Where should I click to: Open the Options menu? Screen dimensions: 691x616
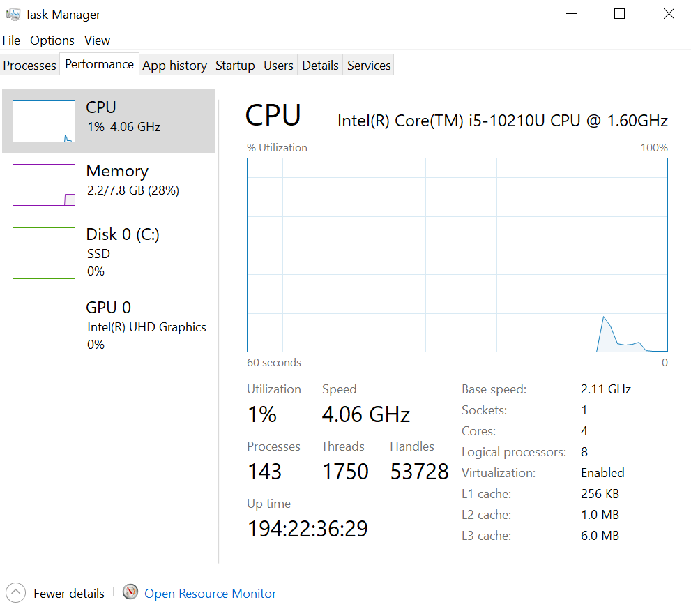click(x=52, y=40)
